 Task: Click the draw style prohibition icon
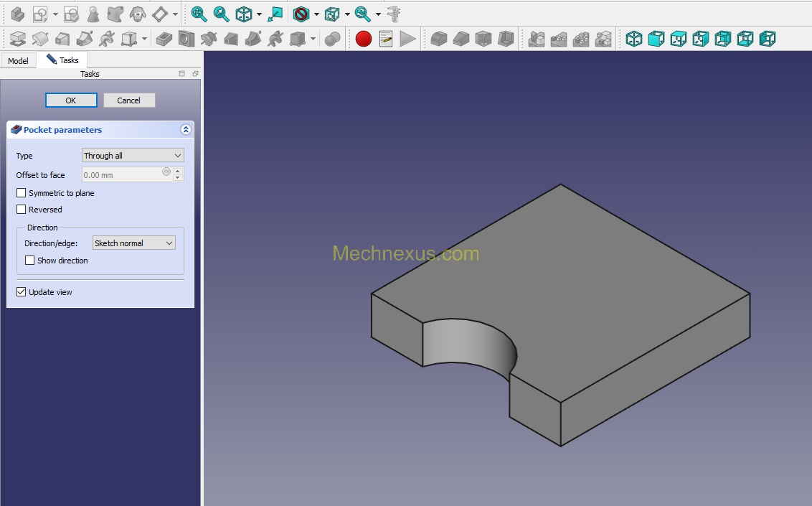301,14
